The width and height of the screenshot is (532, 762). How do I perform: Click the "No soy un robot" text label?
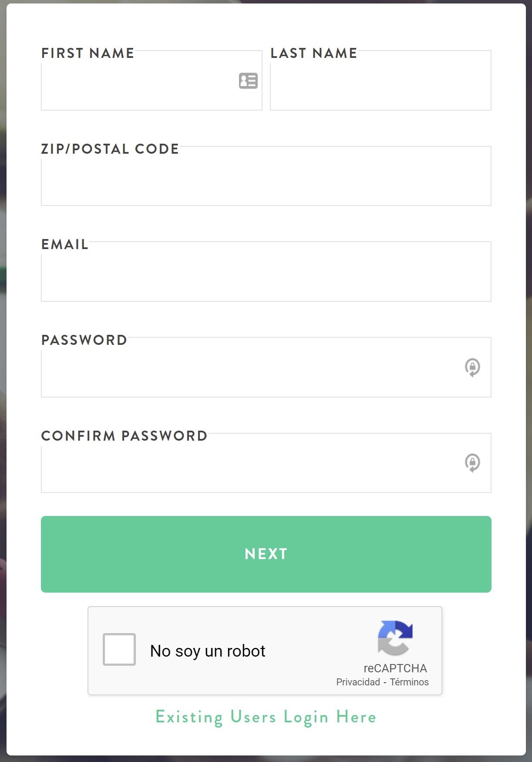click(208, 651)
